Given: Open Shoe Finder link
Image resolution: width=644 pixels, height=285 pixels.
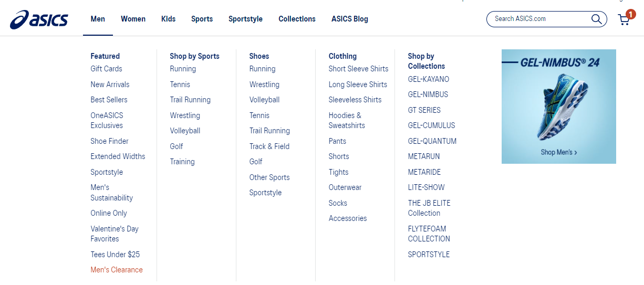Looking at the screenshot, I should pos(109,141).
